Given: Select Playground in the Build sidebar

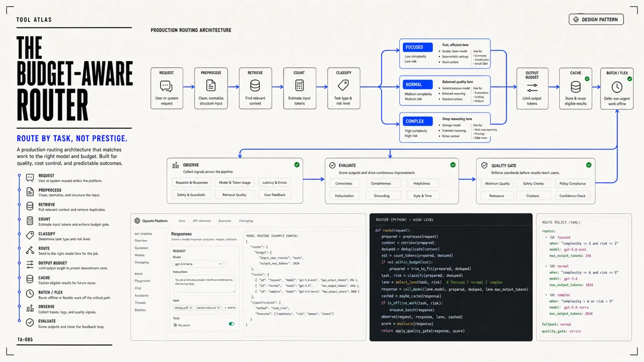Looking at the screenshot, I should [142, 280].
